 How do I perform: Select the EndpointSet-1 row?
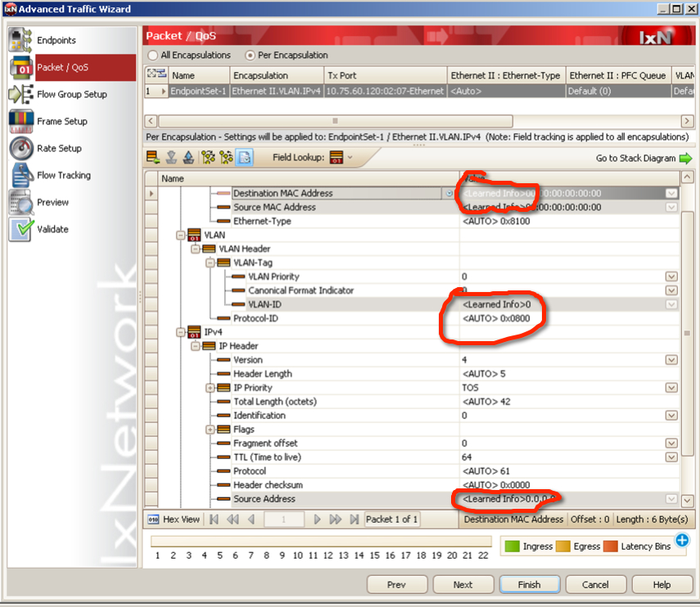pos(418,91)
